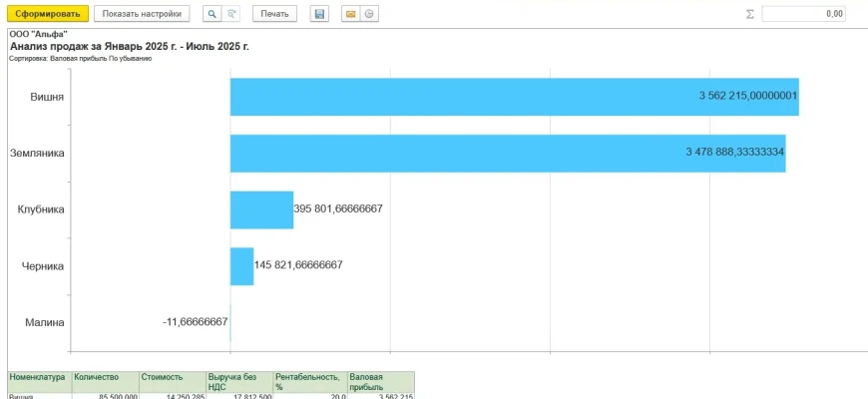The image size is (868, 399).
Task: Save report with the floppy disk icon
Action: [x=319, y=14]
